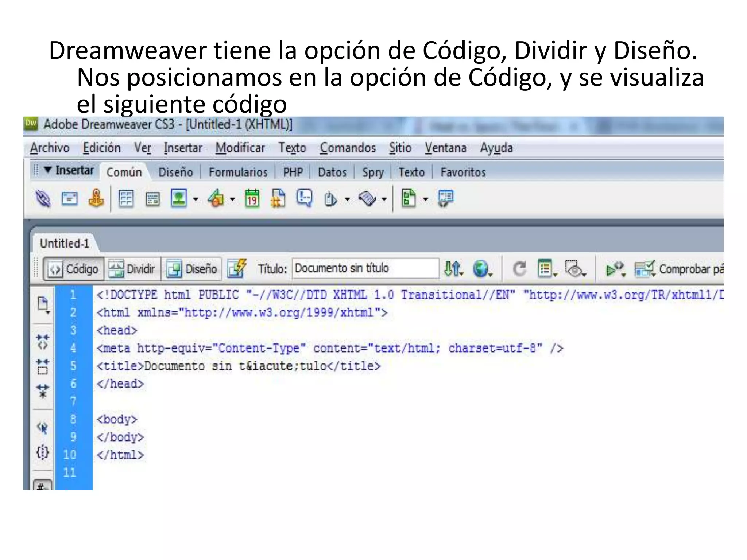This screenshot has width=747, height=560.
Task: Select the Spry insert tab
Action: pos(373,172)
